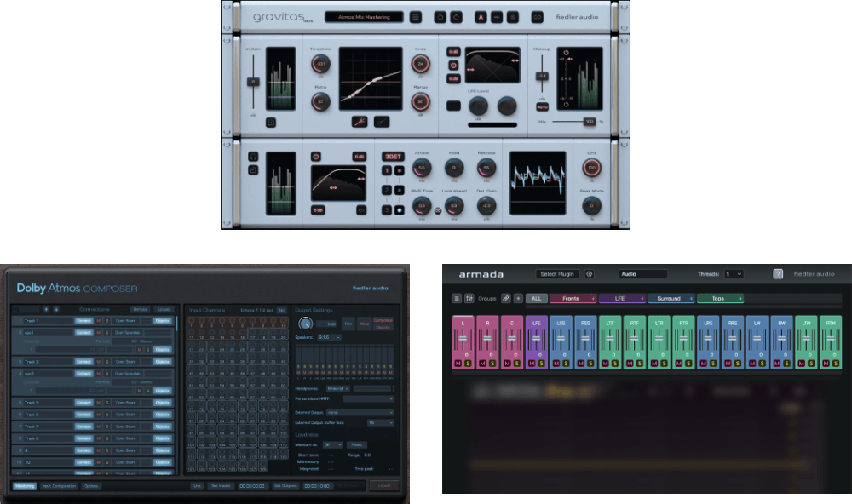Expand the Speakers format dropdown

pos(330,337)
